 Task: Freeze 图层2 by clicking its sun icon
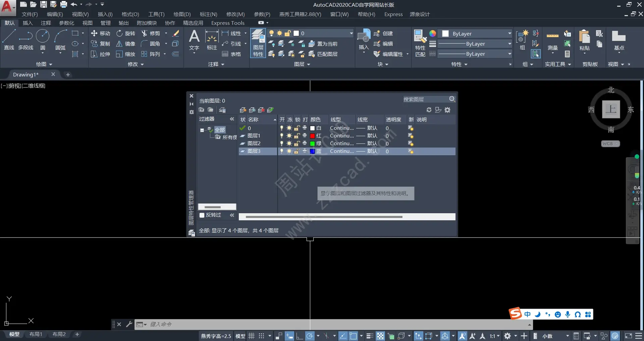pos(289,143)
